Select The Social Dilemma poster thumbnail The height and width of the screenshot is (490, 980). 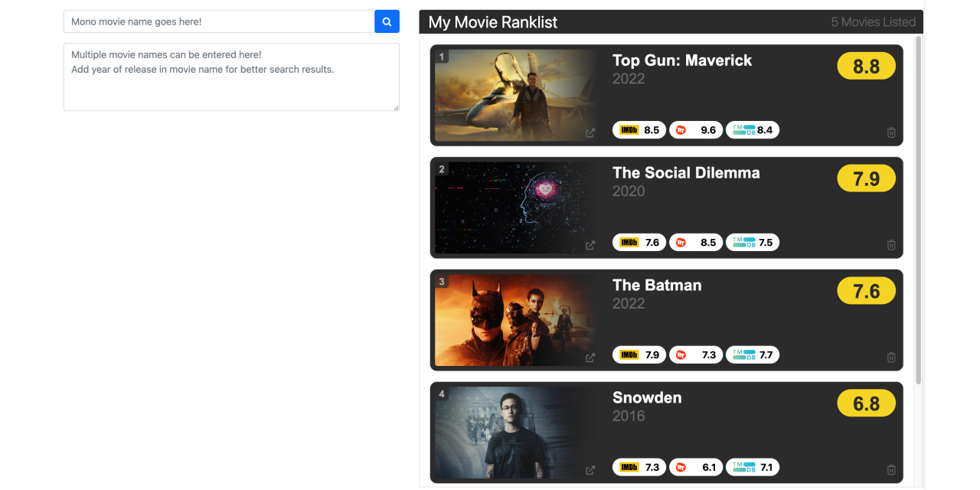(x=516, y=208)
